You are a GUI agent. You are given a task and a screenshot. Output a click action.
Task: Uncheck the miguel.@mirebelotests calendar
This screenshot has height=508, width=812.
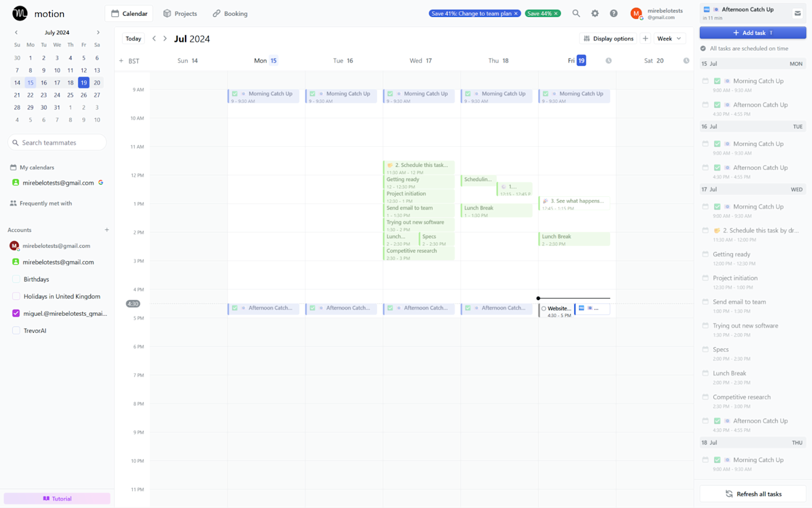click(16, 314)
